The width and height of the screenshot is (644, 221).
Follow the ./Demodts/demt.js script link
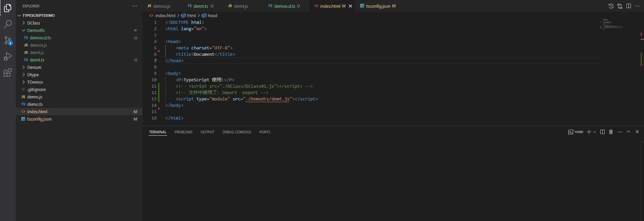pyautogui.click(x=268, y=99)
